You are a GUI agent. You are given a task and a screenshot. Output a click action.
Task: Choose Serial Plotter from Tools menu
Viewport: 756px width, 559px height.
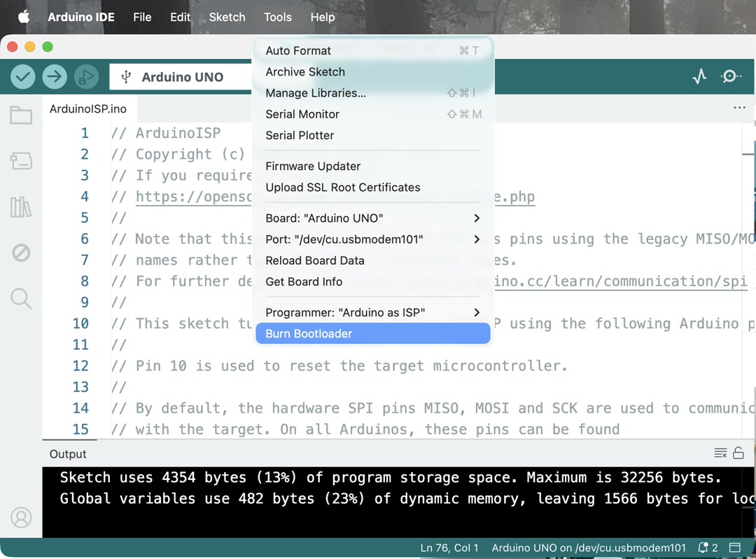click(x=373, y=136)
